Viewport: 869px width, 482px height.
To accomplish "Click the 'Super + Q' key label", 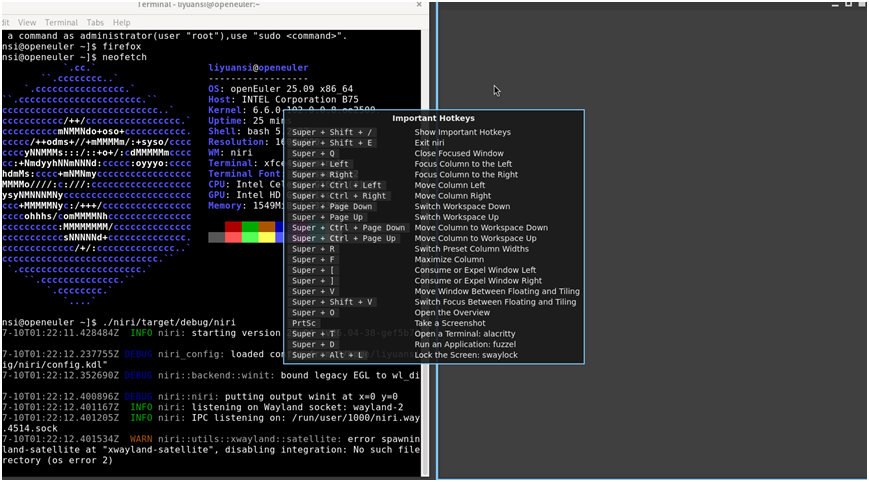I will (313, 153).
